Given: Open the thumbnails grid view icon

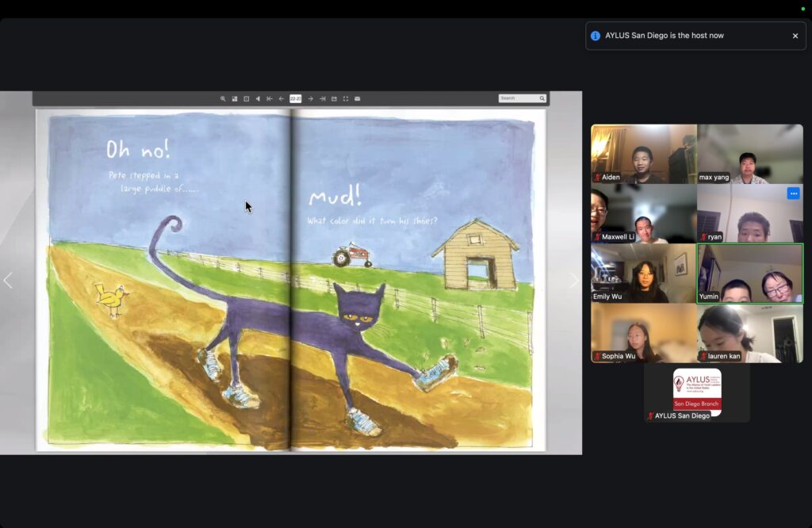Looking at the screenshot, I should [x=235, y=99].
